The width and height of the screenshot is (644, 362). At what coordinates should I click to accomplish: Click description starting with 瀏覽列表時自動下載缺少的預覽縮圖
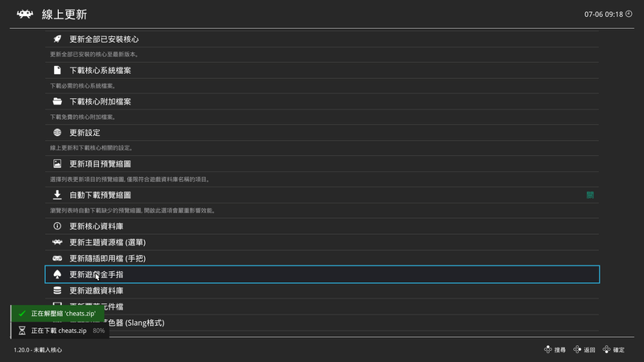[133, 211]
